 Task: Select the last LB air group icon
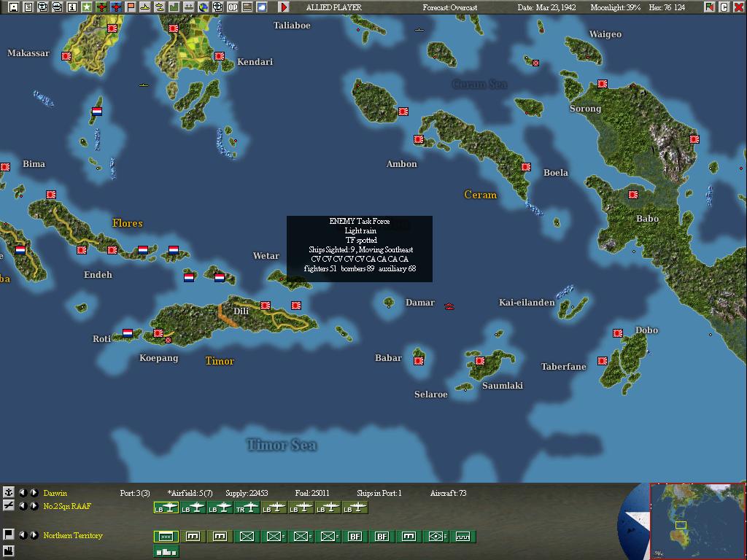355,508
